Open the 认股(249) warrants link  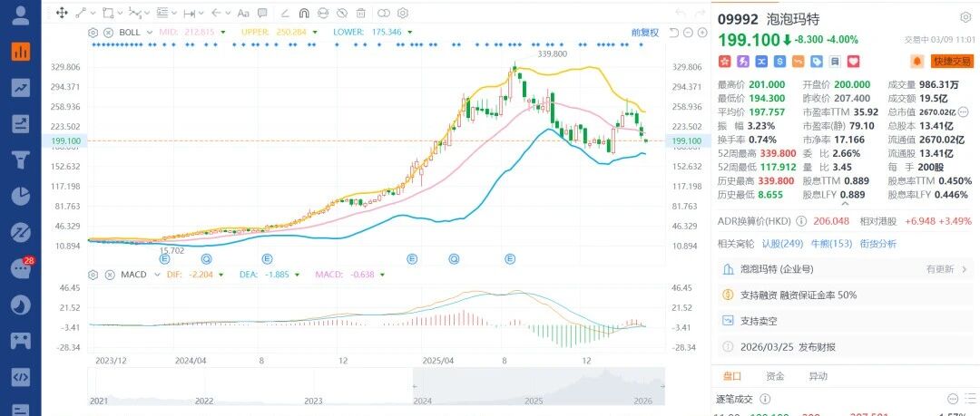click(x=782, y=244)
